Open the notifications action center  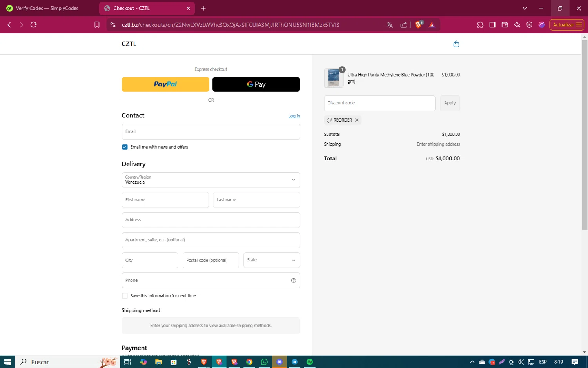click(575, 362)
